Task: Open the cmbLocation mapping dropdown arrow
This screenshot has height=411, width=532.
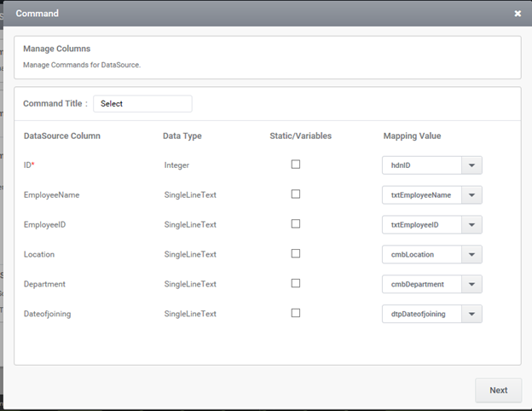Action: tap(471, 255)
